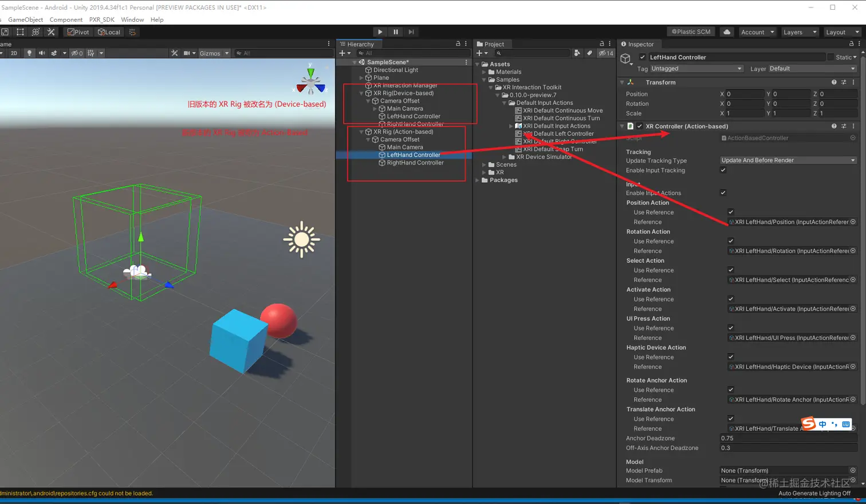Screen dimensions: 866x504
Task: Open the Component menu
Action: tap(66, 19)
